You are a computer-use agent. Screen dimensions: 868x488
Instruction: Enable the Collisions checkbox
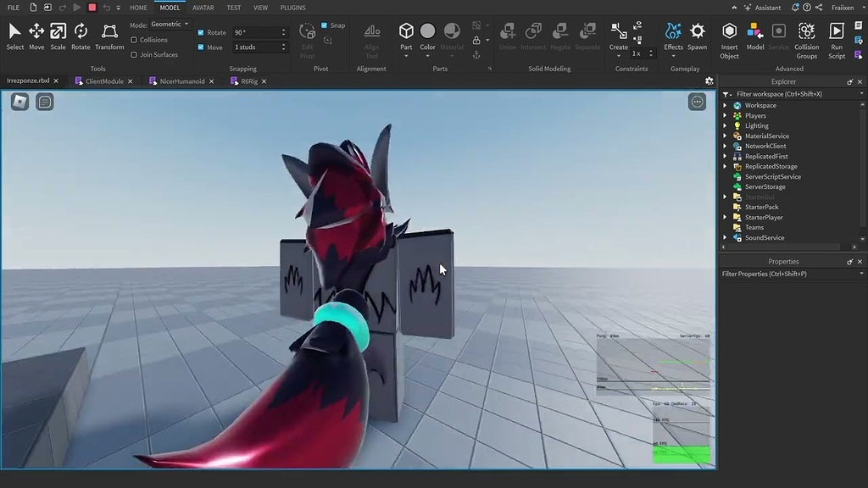coord(136,39)
